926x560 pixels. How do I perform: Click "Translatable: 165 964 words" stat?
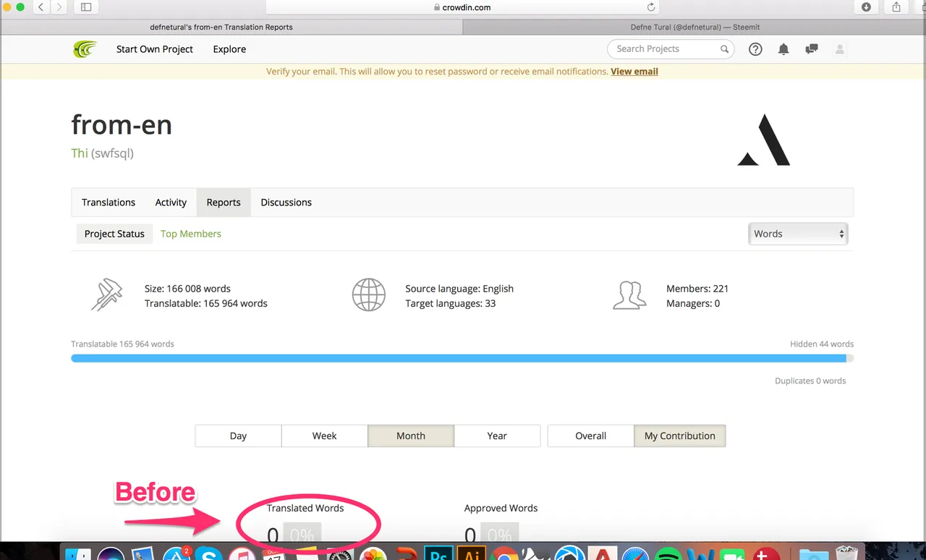point(206,303)
